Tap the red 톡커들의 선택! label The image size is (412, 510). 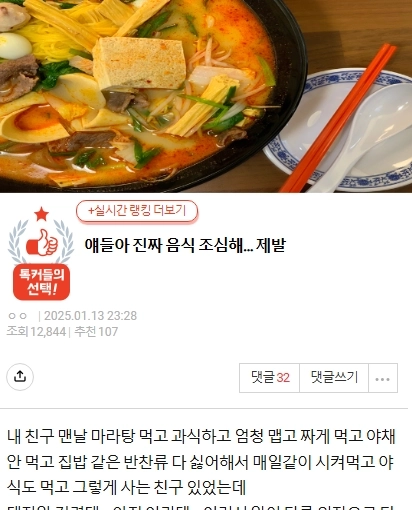click(41, 282)
